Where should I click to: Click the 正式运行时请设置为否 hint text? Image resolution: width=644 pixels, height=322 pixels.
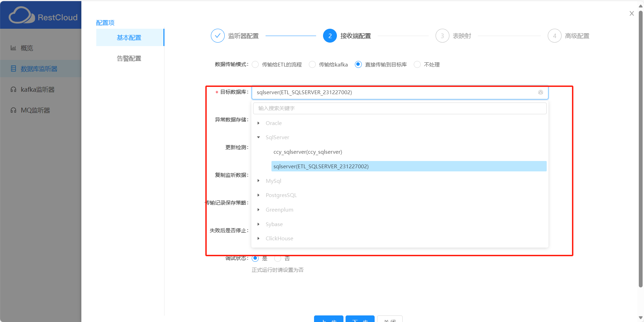tap(278, 270)
